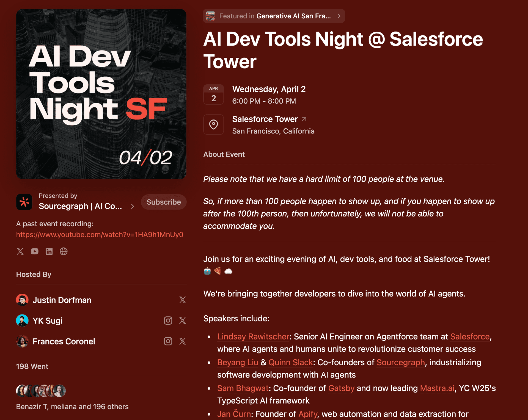Open Frances Coronel's X profile icon

(182, 341)
